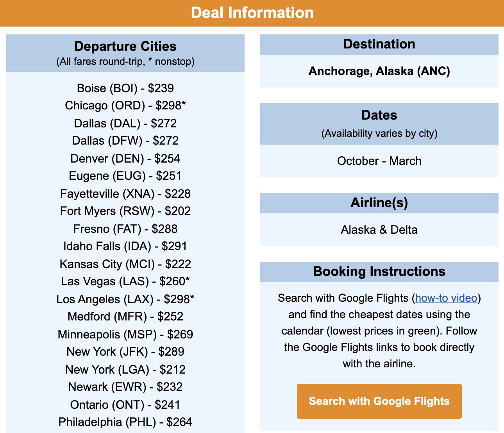Click the Airline(s) panel header
The height and width of the screenshot is (433, 504).
point(379,202)
